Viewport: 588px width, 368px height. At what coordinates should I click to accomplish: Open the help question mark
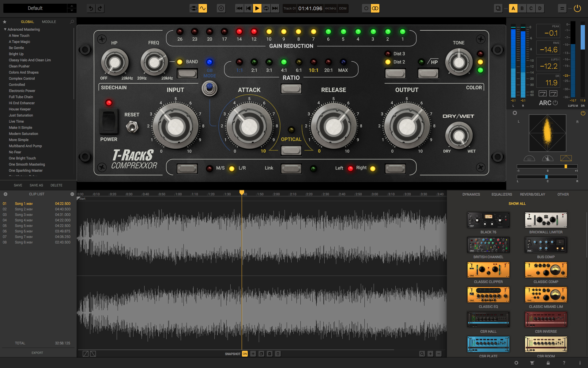coord(564,363)
